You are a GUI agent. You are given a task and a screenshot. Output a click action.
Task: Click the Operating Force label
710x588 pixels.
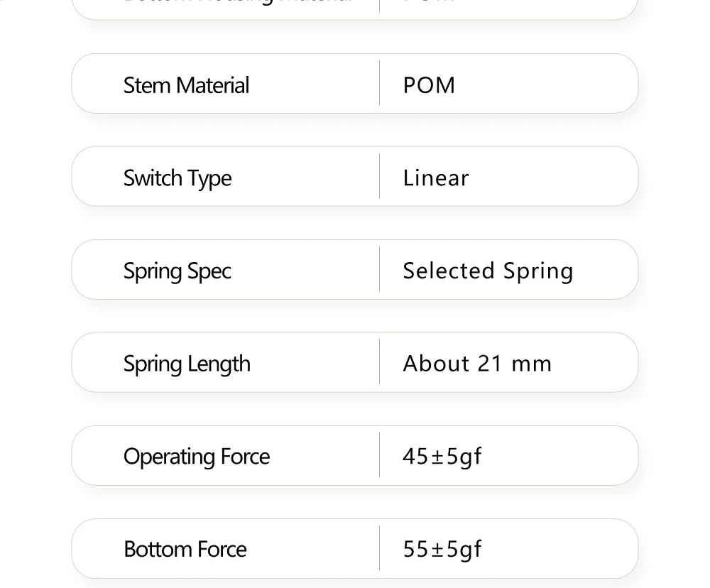click(x=197, y=457)
